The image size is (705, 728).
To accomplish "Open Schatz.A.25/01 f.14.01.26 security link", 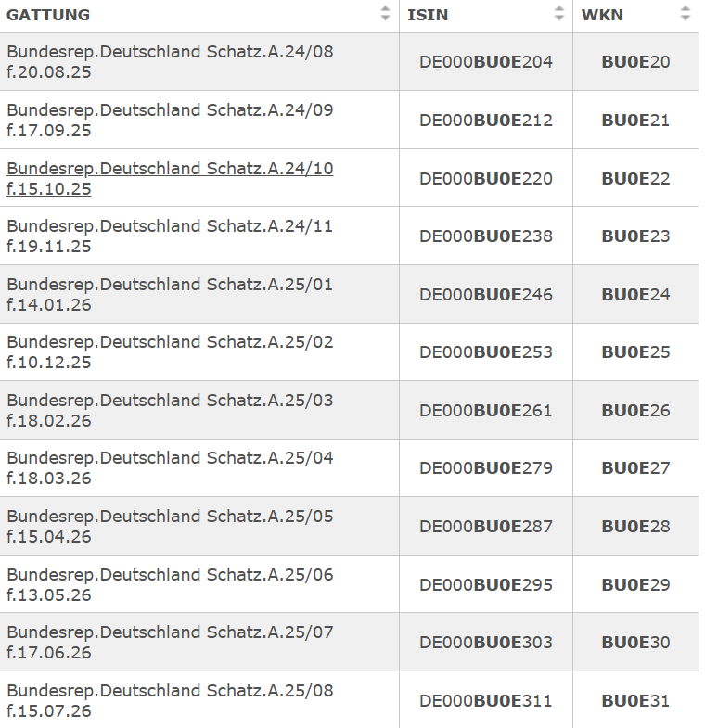I will pos(170,294).
